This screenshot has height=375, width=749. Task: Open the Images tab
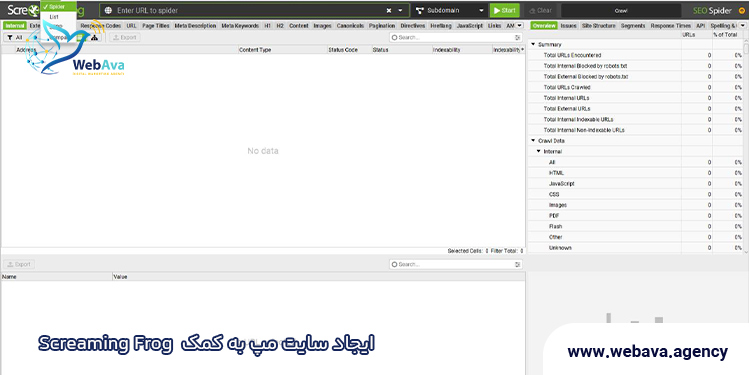(x=322, y=26)
